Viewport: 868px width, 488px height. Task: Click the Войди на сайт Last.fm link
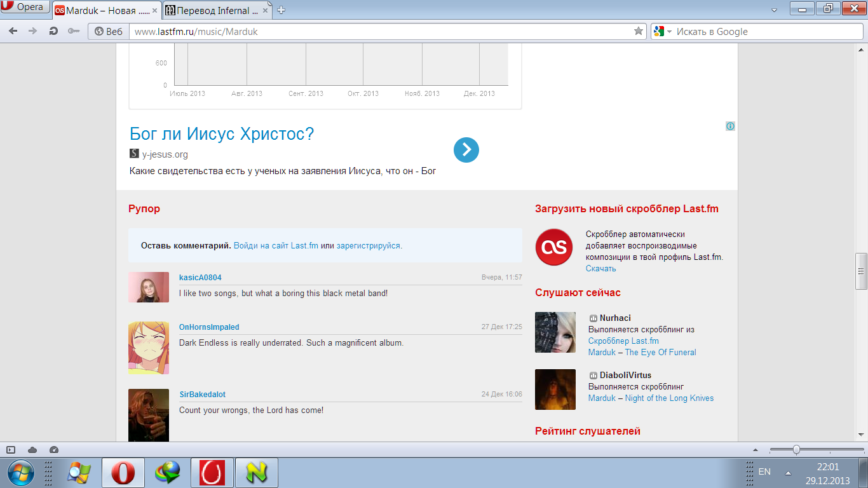pos(276,245)
